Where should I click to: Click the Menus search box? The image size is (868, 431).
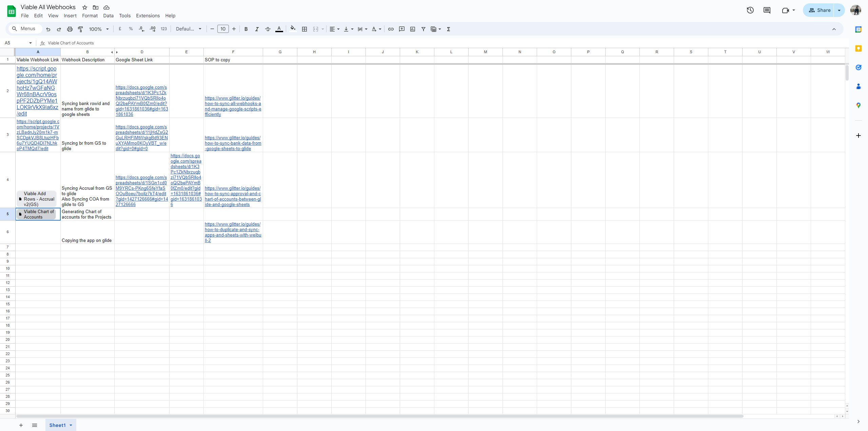click(x=25, y=29)
